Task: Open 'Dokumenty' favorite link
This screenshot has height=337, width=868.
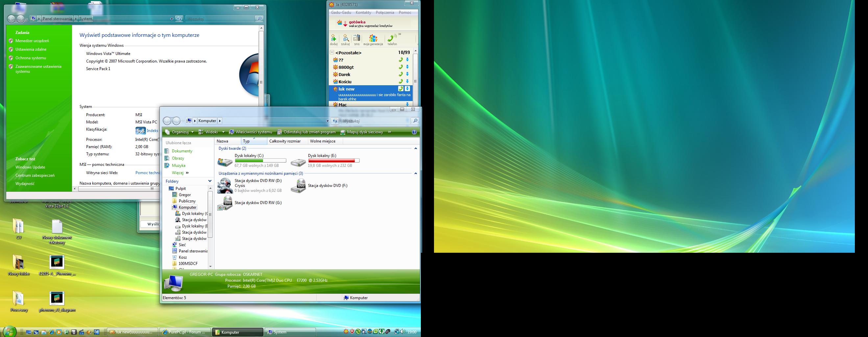Action: (182, 151)
